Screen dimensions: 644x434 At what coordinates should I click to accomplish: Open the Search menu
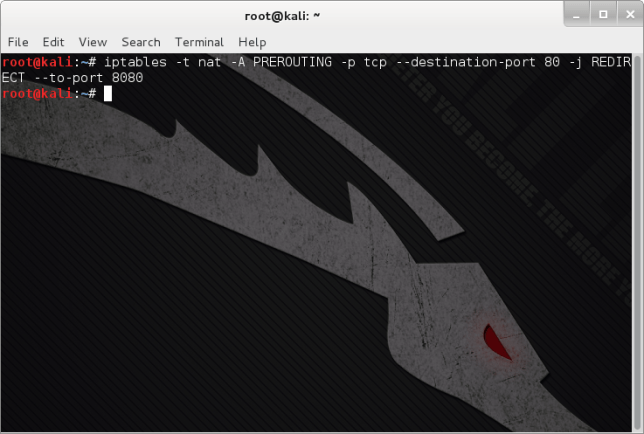point(141,42)
